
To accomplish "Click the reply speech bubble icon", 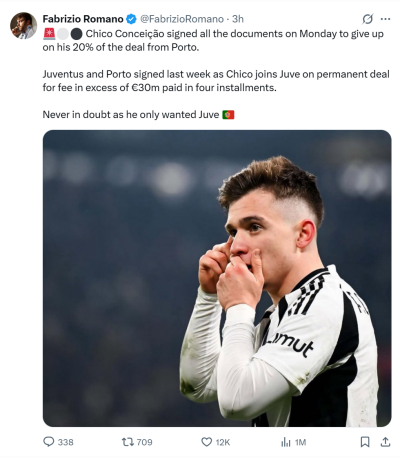I will click(x=49, y=442).
